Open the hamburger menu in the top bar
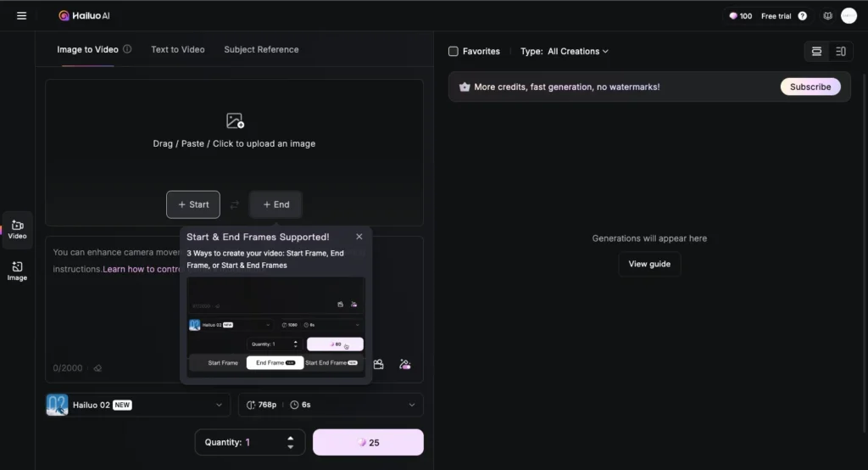This screenshot has width=868, height=470. [x=21, y=15]
